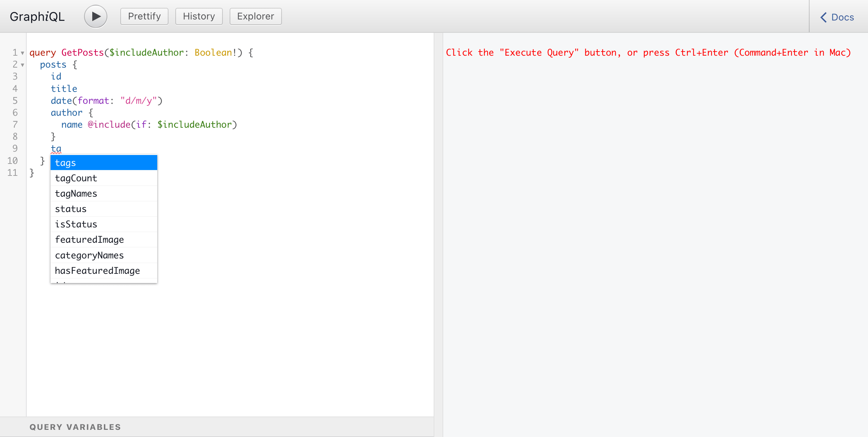Expand the Docs sidebar panel

coord(837,17)
